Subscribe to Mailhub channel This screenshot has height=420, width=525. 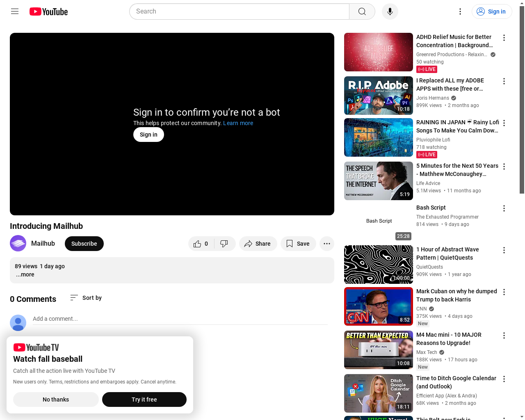(84, 244)
